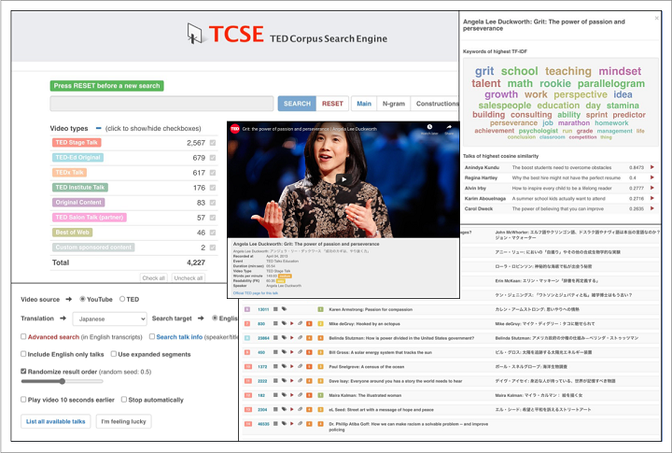Collapse the Video types checkbox list
The height and width of the screenshot is (453, 672).
pos(99,128)
